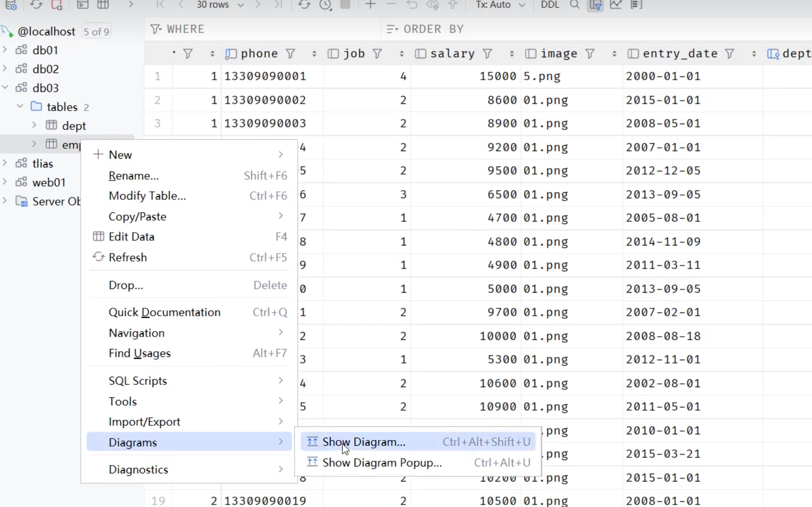Click the search magnifier icon in toolbar
Screen dimensions: 812x507
574,5
